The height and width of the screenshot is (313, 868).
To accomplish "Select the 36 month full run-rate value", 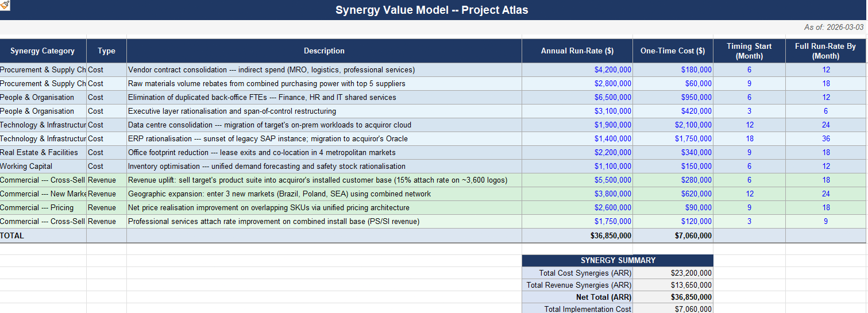I will click(x=825, y=139).
